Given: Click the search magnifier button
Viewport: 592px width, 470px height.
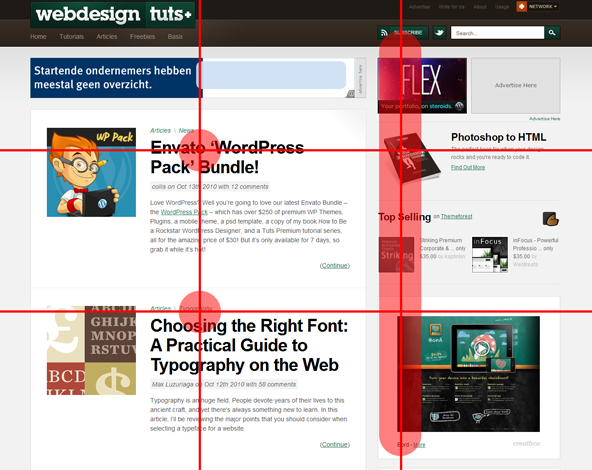Looking at the screenshot, I should click(x=552, y=33).
